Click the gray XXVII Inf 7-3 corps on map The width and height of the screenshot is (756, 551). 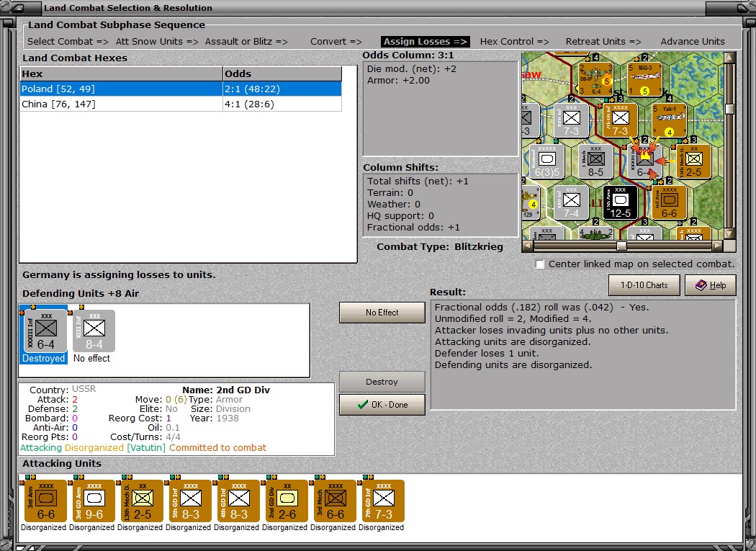pyautogui.click(x=572, y=120)
